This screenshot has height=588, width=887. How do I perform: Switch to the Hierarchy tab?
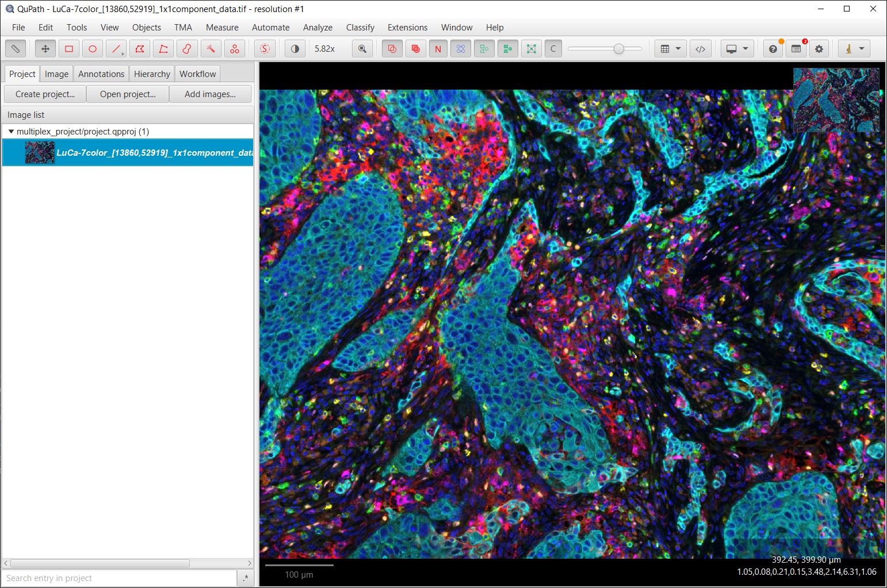click(152, 74)
